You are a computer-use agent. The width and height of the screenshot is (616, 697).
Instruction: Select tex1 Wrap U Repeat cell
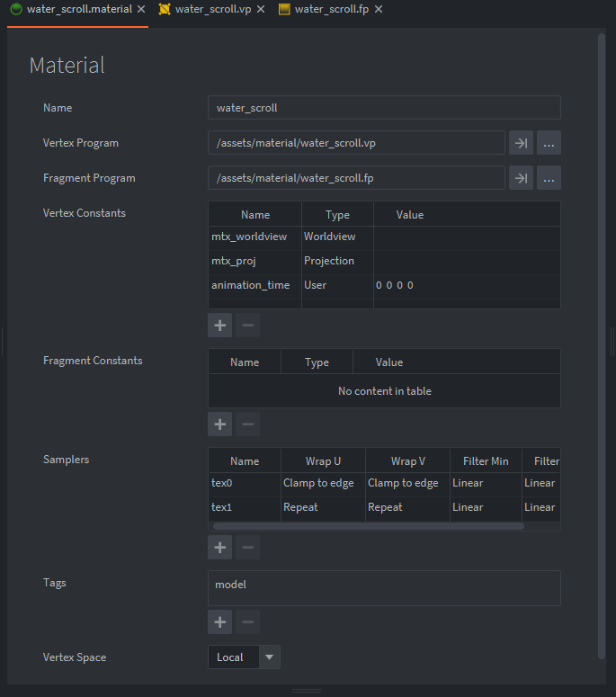point(322,507)
